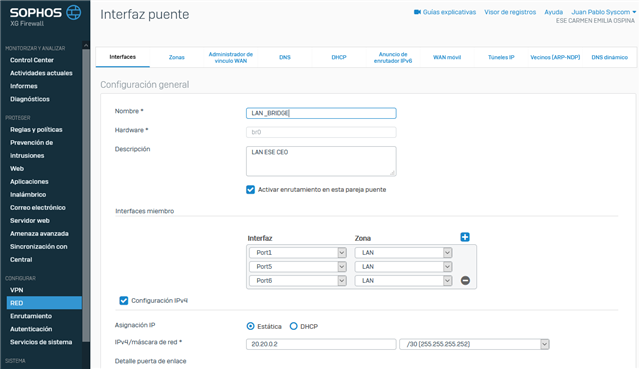The height and width of the screenshot is (369, 640).
Task: Open Enrutamiento in sidebar
Action: (31, 316)
